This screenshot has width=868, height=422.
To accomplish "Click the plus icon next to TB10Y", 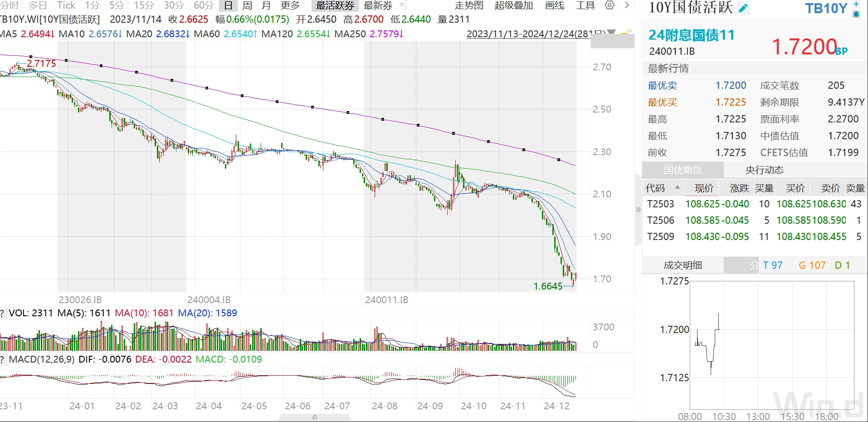I will coord(856,4).
